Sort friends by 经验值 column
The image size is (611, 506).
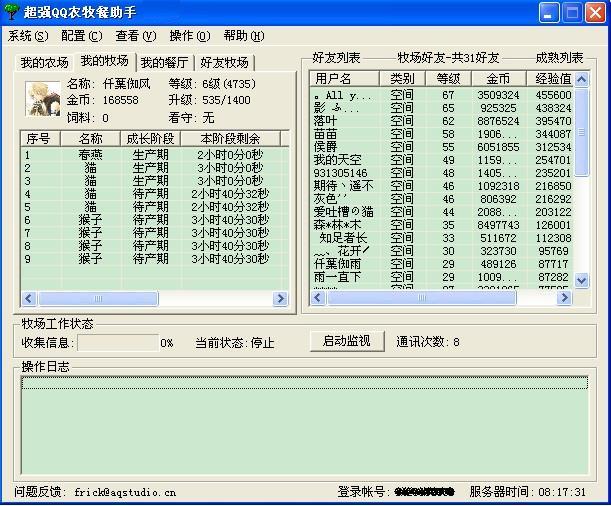(550, 79)
